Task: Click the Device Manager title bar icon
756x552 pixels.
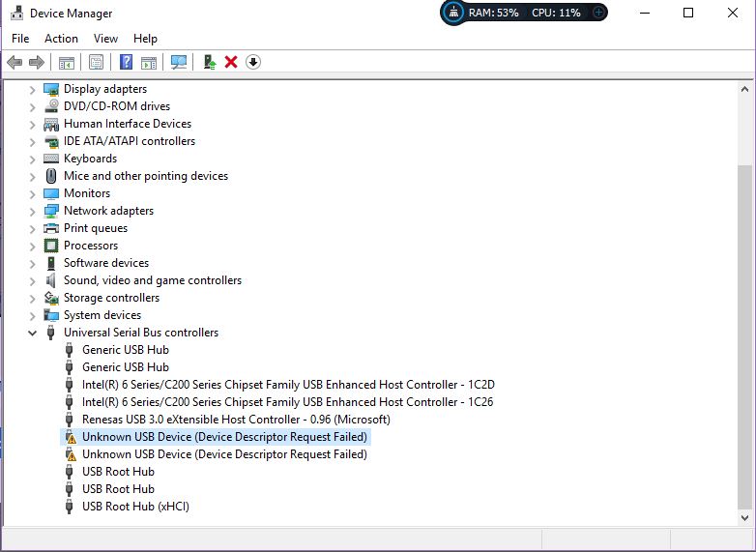Action: (x=16, y=13)
